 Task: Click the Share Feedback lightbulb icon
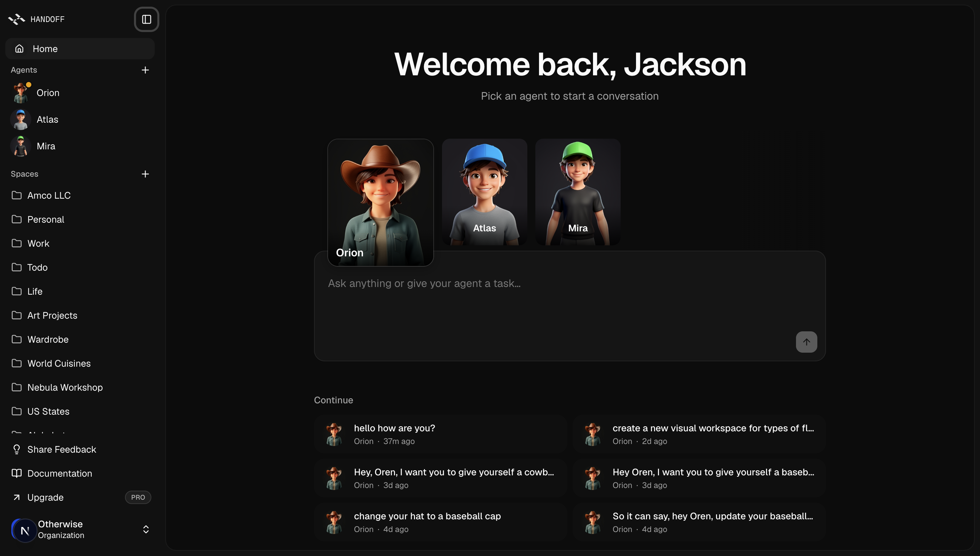pyautogui.click(x=16, y=449)
